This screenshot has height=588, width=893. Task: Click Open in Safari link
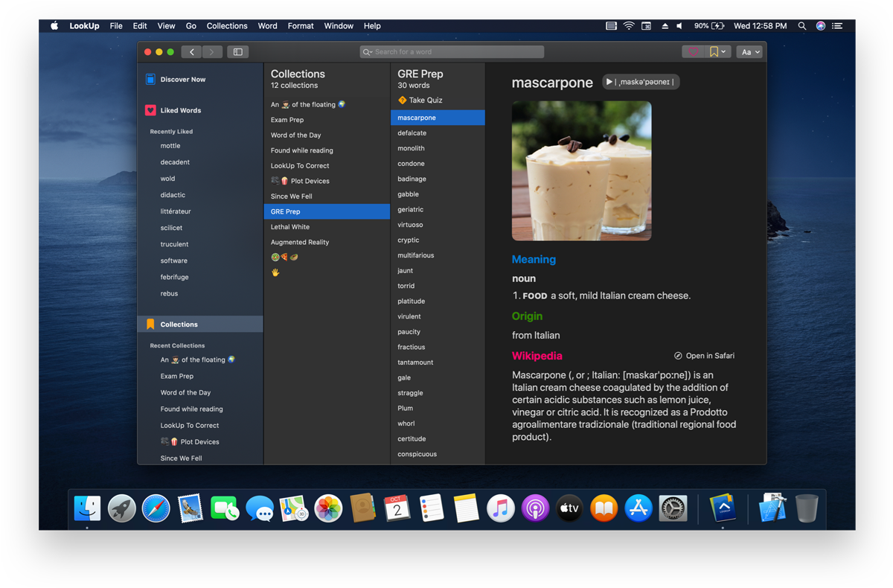pyautogui.click(x=704, y=356)
